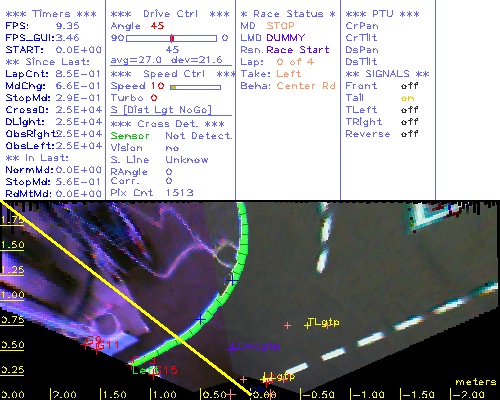Toggle the Front signal off indicator
Image resolution: width=500 pixels, height=400 pixels.
409,86
